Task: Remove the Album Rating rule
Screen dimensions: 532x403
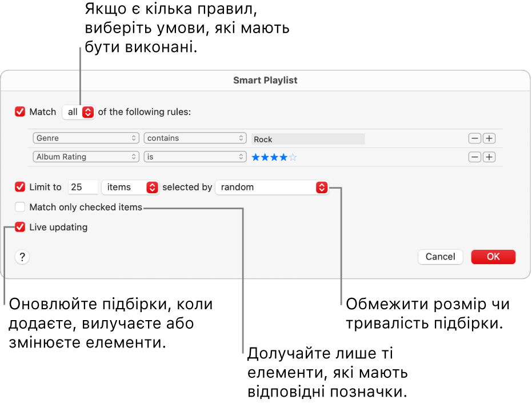Action: point(475,157)
